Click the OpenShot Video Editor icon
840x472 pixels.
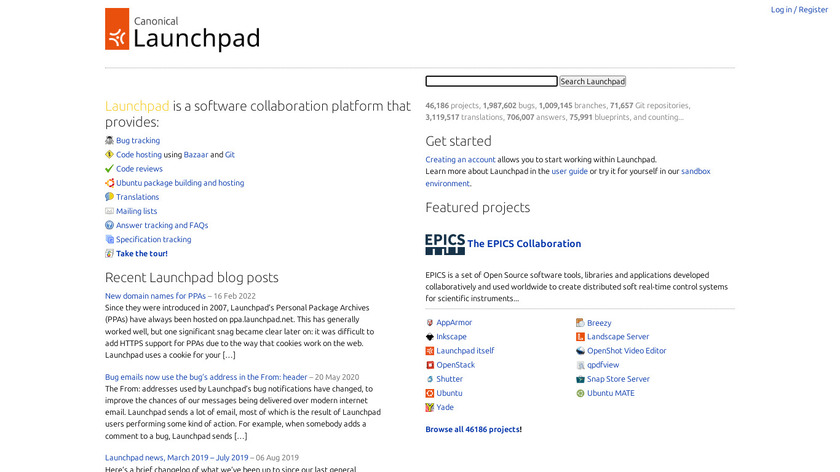580,351
